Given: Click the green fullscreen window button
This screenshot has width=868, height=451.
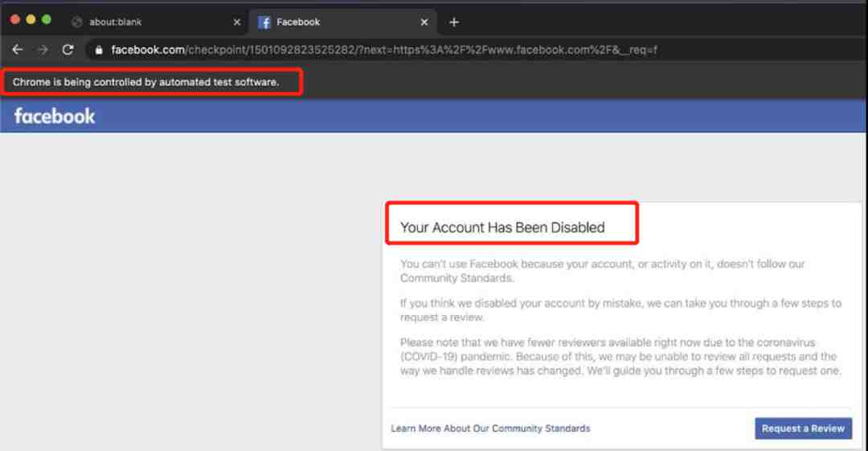Looking at the screenshot, I should pyautogui.click(x=47, y=19).
